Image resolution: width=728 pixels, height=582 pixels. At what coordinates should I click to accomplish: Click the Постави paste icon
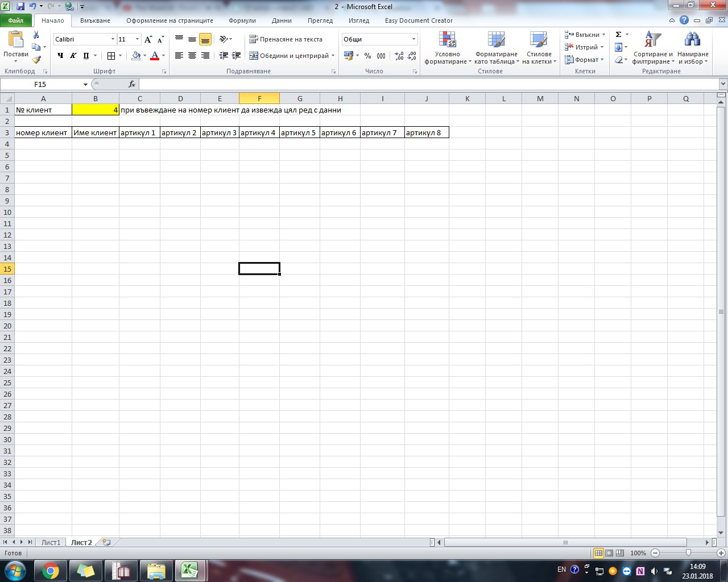16,40
